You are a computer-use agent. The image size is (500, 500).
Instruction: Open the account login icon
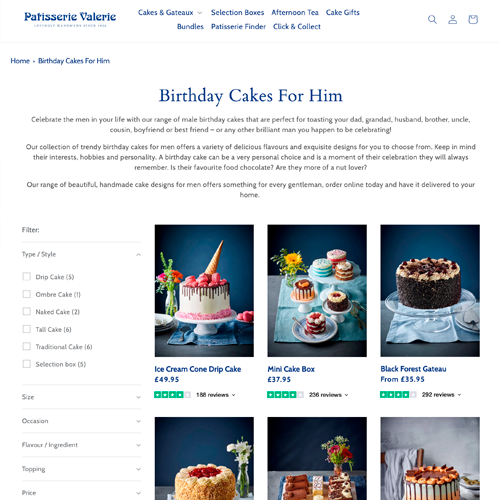tap(452, 19)
